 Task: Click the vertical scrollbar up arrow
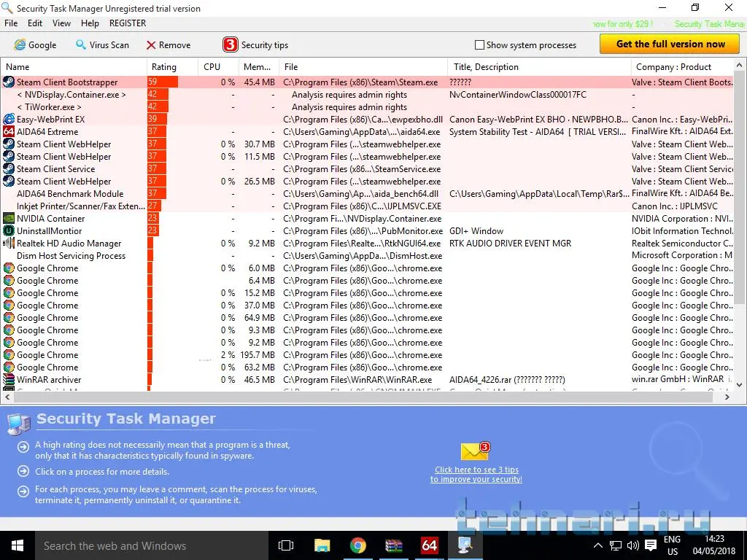point(740,65)
